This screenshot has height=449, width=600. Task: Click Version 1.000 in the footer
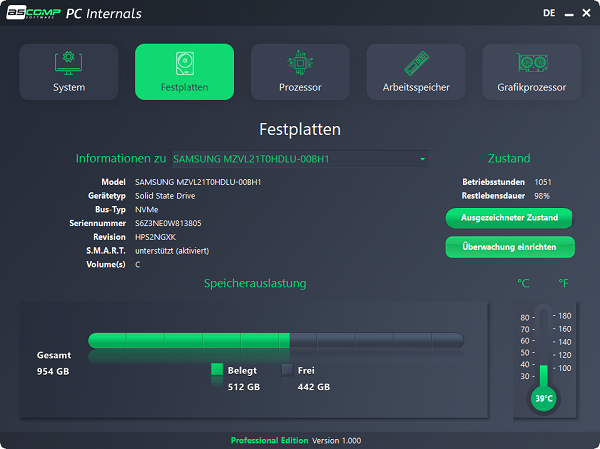337,441
